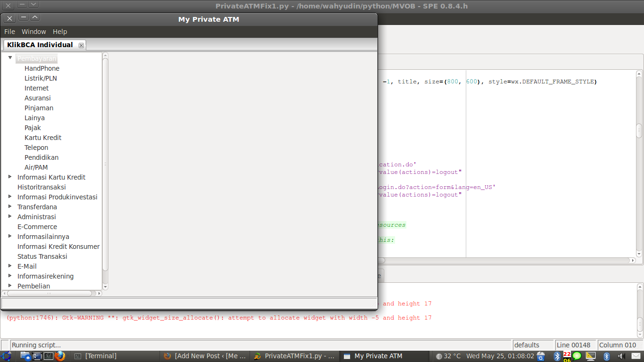The width and height of the screenshot is (644, 362).
Task: Click the terminal launcher icon in panel
Action: (x=49, y=356)
